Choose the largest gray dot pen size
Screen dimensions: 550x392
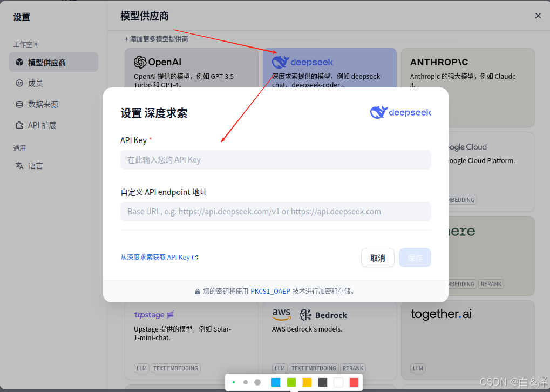pos(257,382)
